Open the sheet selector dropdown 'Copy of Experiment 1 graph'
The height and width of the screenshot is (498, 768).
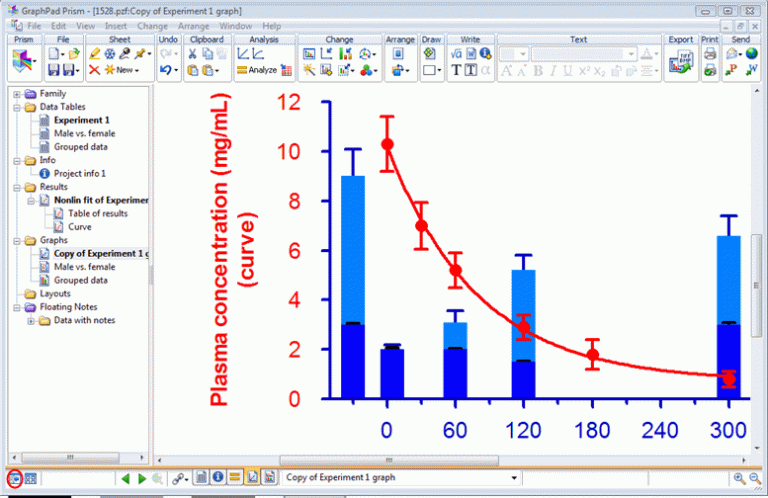click(x=402, y=477)
